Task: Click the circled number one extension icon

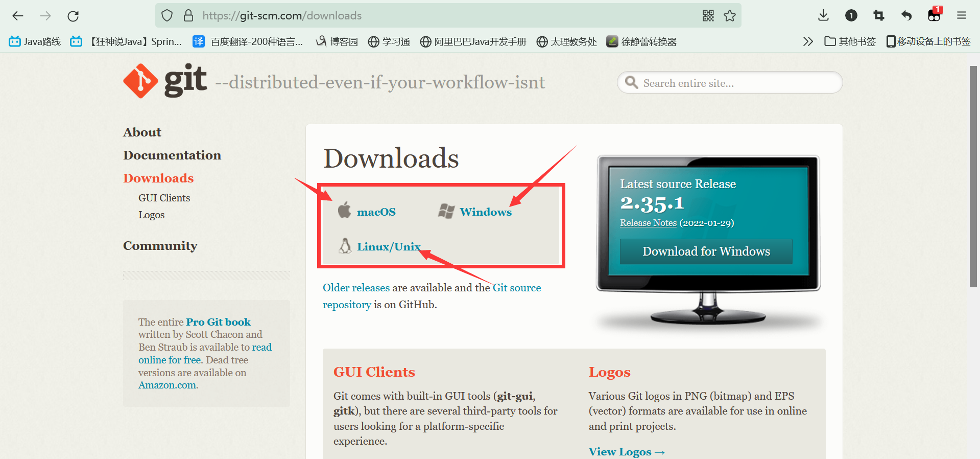Action: 851,16
